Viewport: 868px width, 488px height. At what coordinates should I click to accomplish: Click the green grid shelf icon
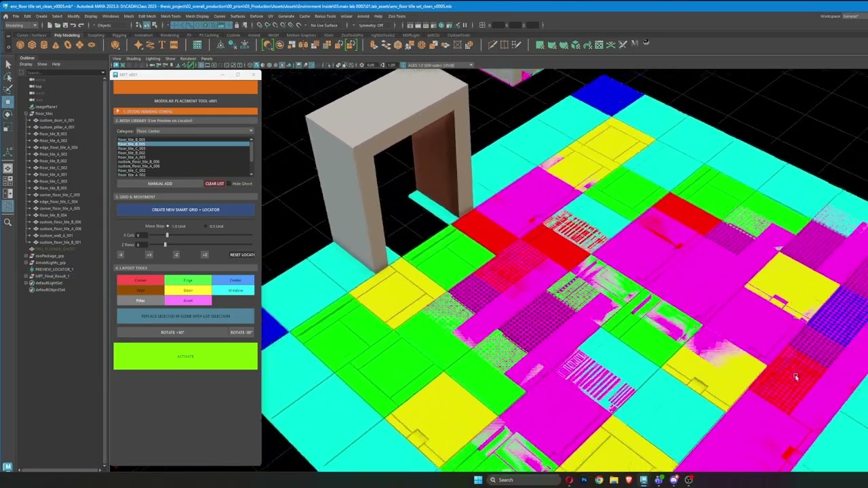tap(197, 45)
